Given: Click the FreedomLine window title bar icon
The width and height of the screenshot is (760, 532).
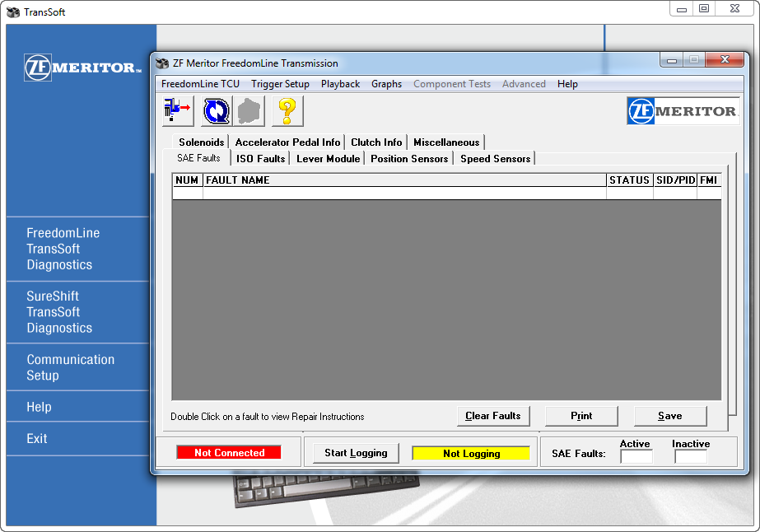Looking at the screenshot, I should pyautogui.click(x=162, y=63).
